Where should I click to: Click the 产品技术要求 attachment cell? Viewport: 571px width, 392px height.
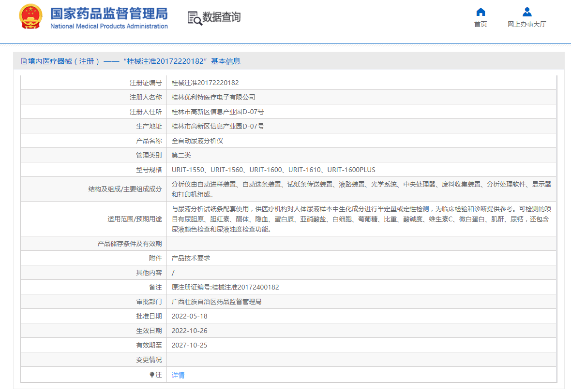[191, 258]
